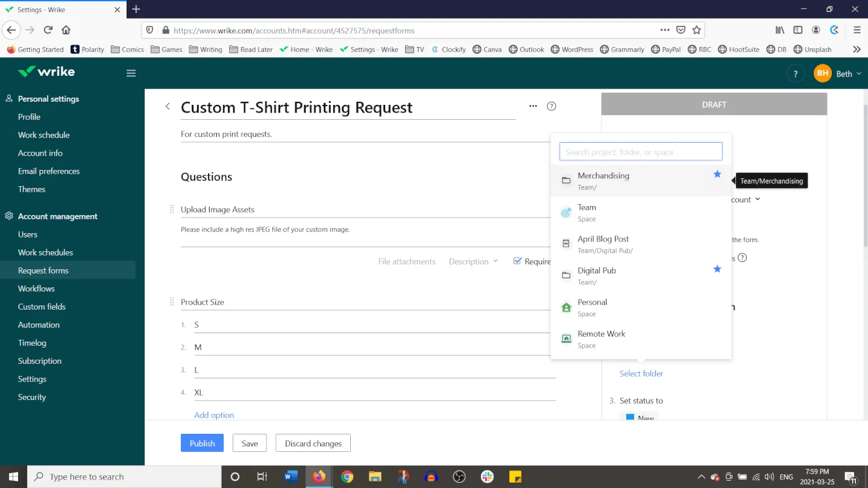The width and height of the screenshot is (868, 488).
Task: Grab the drag handle for Upload Image Assets
Action: (x=172, y=209)
